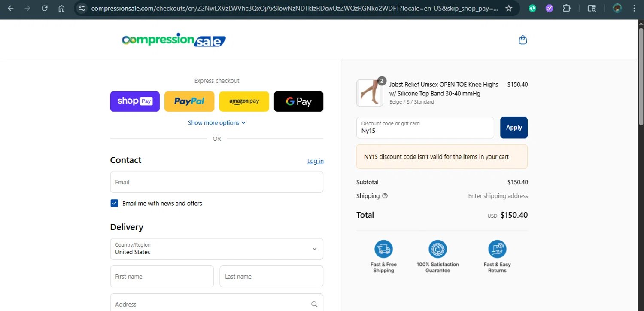Apply the discount code
The width and height of the screenshot is (644, 311).
514,128
